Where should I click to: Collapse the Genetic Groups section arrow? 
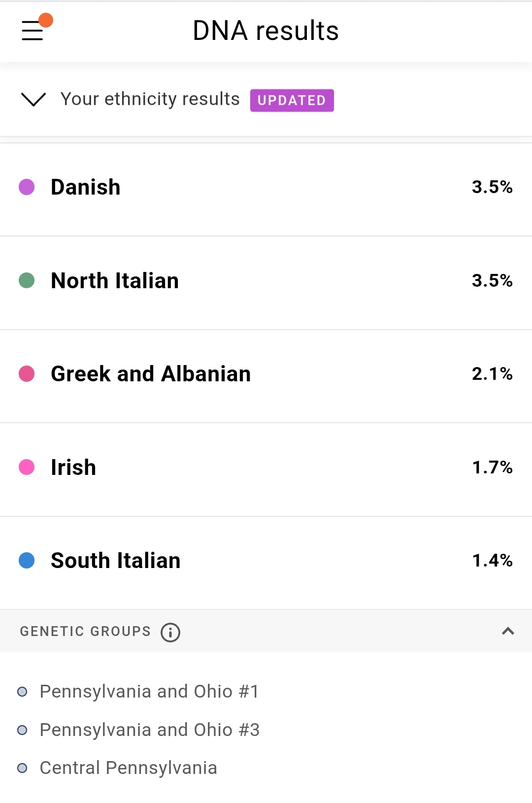508,631
